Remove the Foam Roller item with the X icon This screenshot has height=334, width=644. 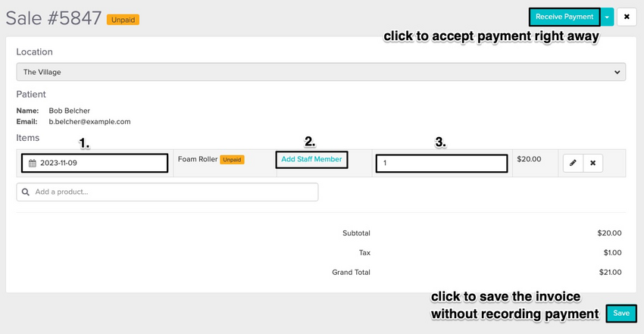(592, 163)
